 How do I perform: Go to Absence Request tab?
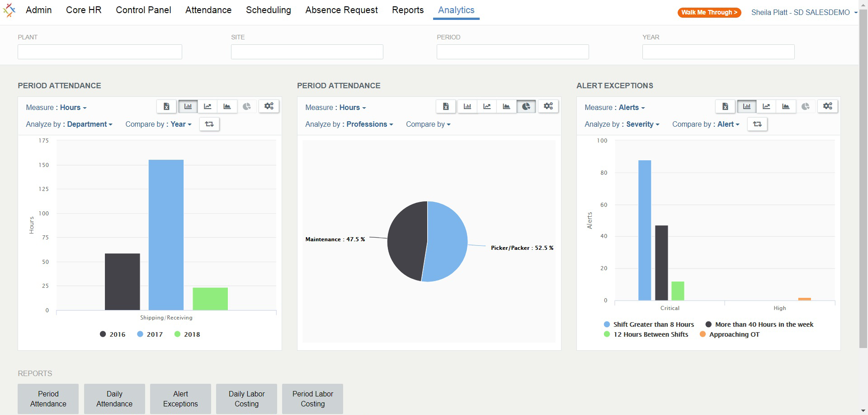[x=341, y=10]
